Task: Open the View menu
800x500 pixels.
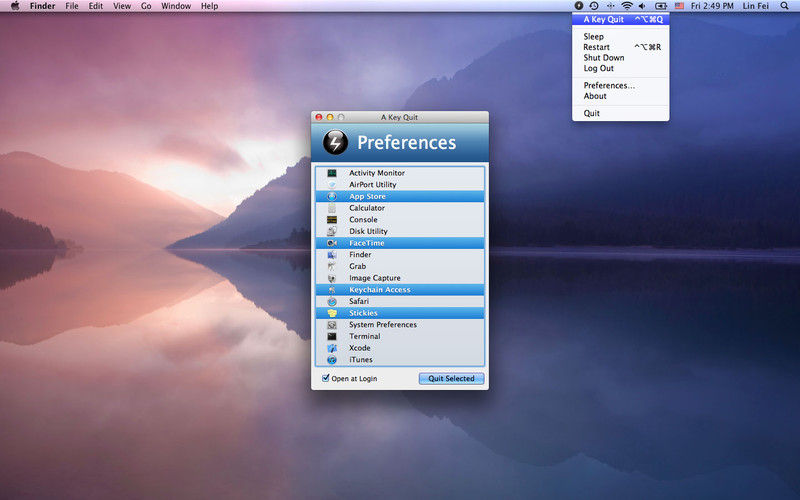Action: [122, 6]
